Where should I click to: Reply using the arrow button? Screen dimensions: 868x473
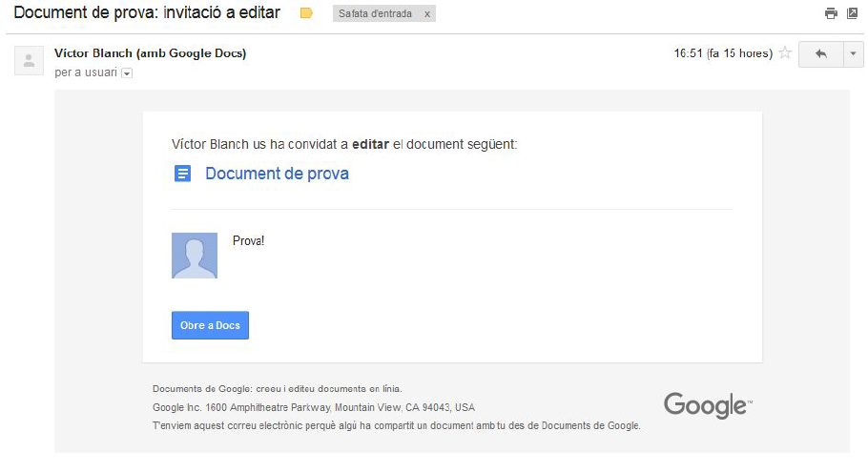(x=819, y=54)
